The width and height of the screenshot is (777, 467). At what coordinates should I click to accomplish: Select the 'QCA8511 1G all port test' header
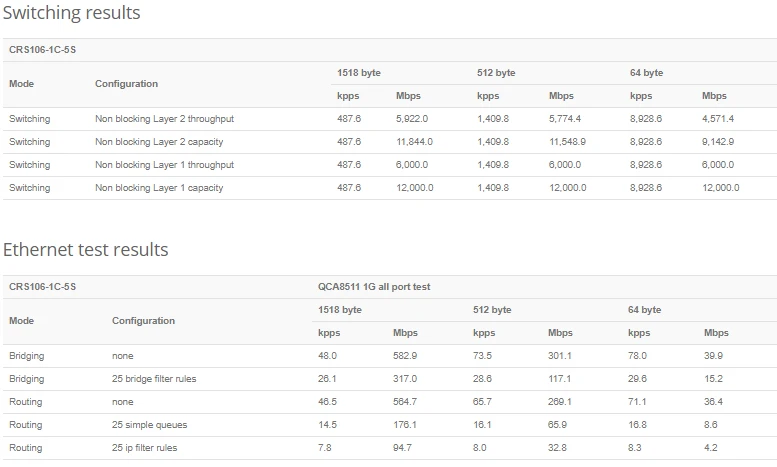click(x=374, y=287)
